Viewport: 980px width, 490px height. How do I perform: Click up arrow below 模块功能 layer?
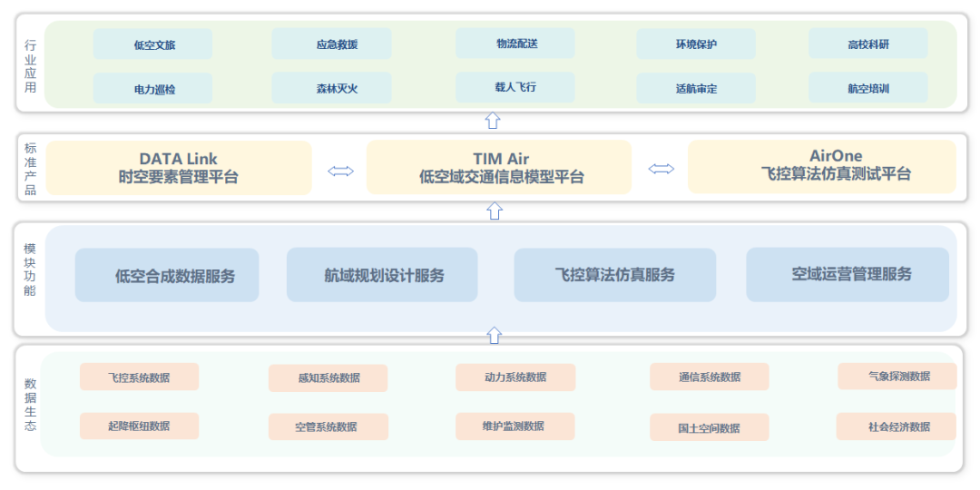click(495, 335)
